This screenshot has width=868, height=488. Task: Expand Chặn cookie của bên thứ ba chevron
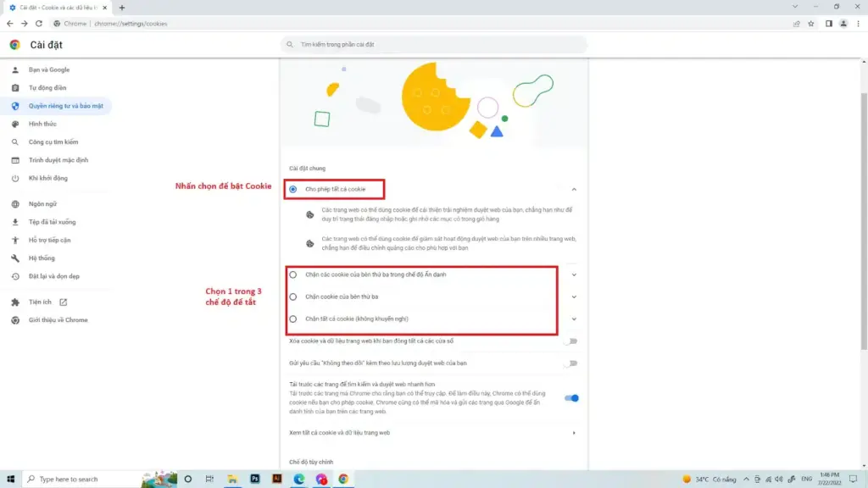[x=574, y=297]
